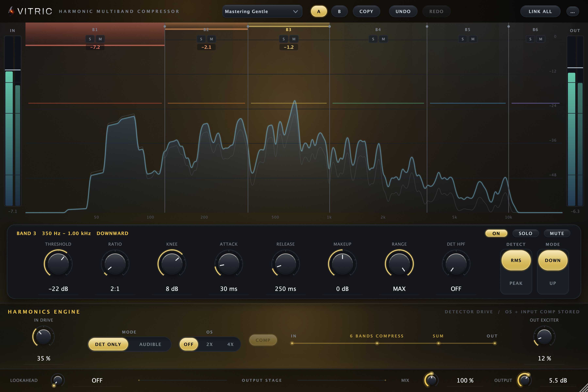
Task: Open the more options ellipsis menu
Action: [x=572, y=11]
